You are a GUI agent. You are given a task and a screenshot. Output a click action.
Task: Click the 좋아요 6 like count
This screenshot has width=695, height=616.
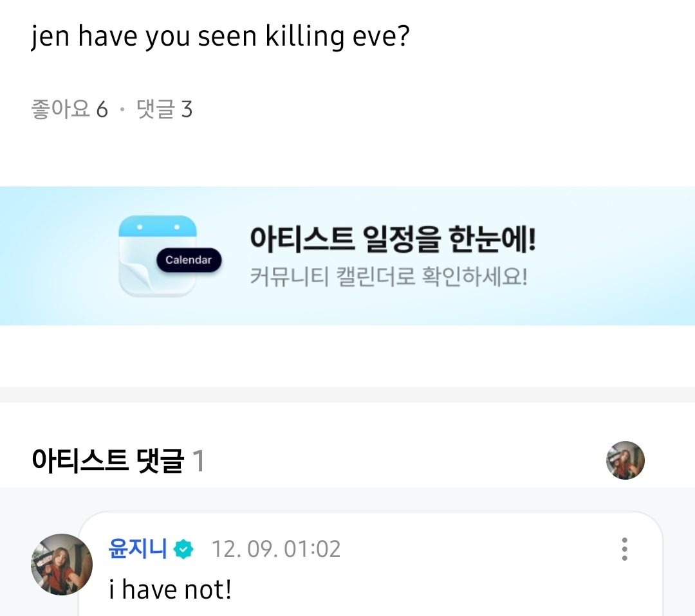tap(71, 111)
